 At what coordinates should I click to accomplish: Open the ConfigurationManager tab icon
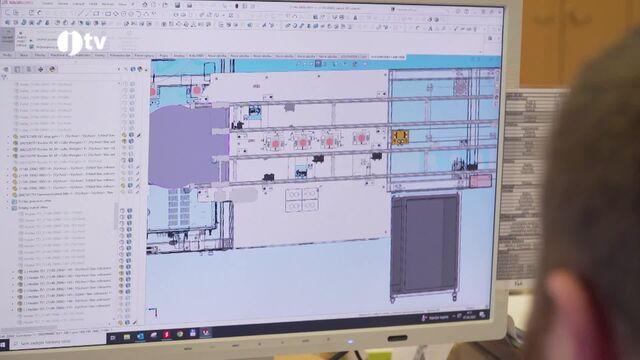point(29,69)
